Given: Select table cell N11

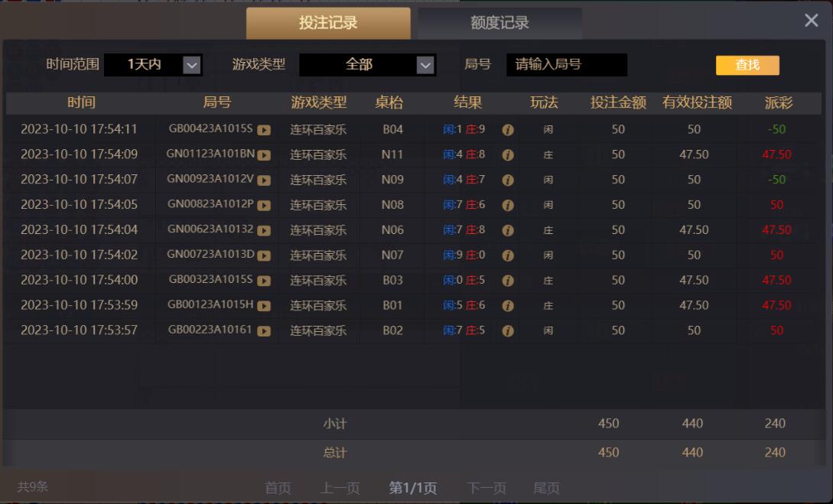Looking at the screenshot, I should pos(392,154).
